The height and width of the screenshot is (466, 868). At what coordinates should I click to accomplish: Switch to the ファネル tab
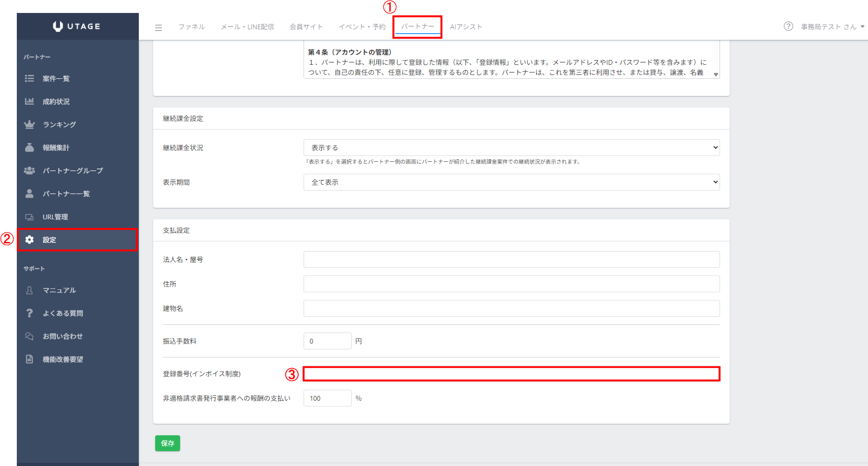191,27
